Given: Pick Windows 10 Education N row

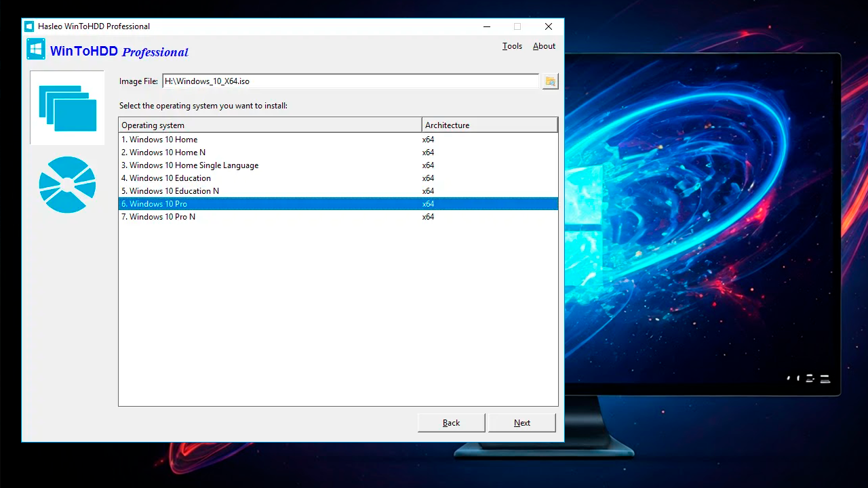Looking at the screenshot, I should point(170,191).
